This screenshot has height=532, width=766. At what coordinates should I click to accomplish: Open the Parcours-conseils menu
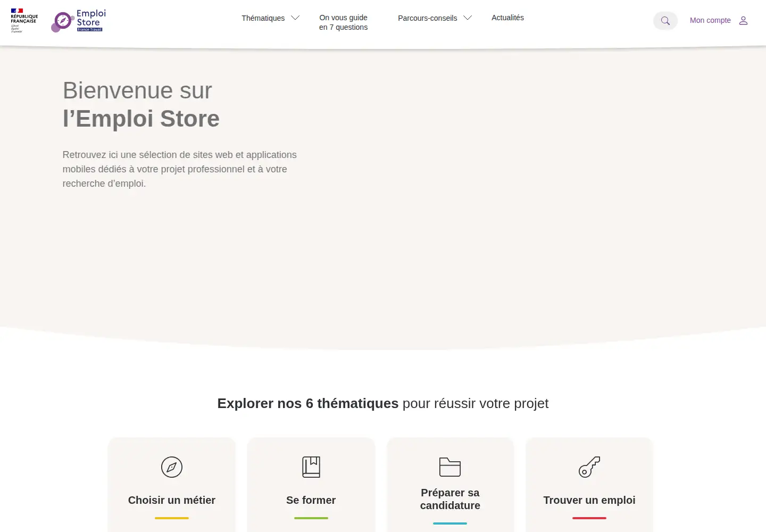(428, 18)
